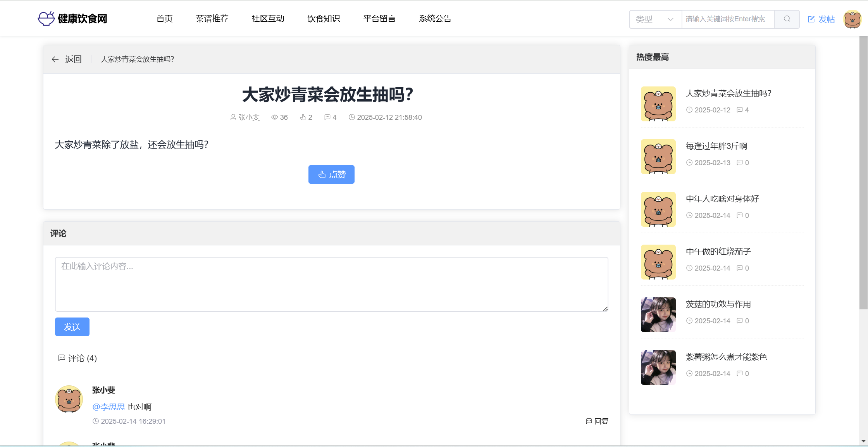
Task: Click the keyword search input field
Action: (727, 19)
